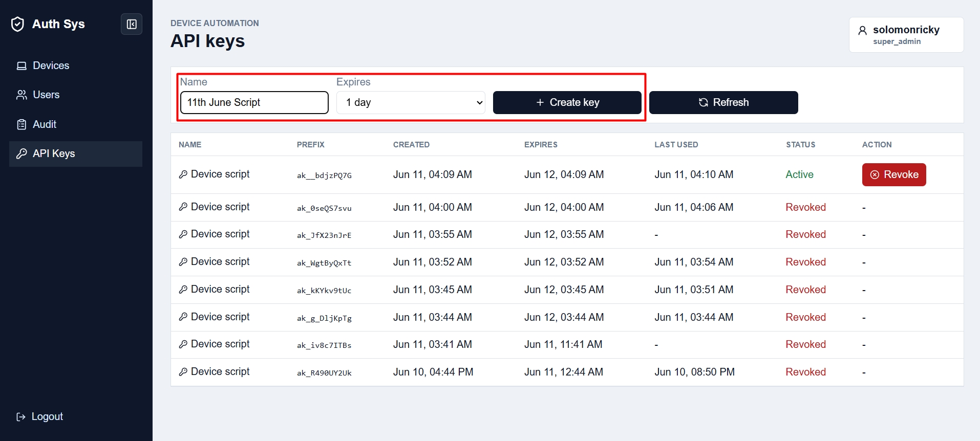Click the STATUS column header
The width and height of the screenshot is (980, 441).
click(x=801, y=145)
